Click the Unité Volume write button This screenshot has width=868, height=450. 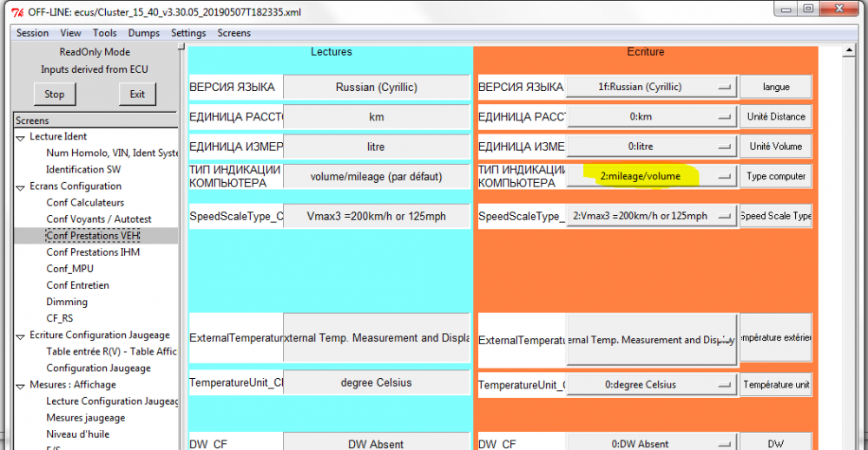775,147
